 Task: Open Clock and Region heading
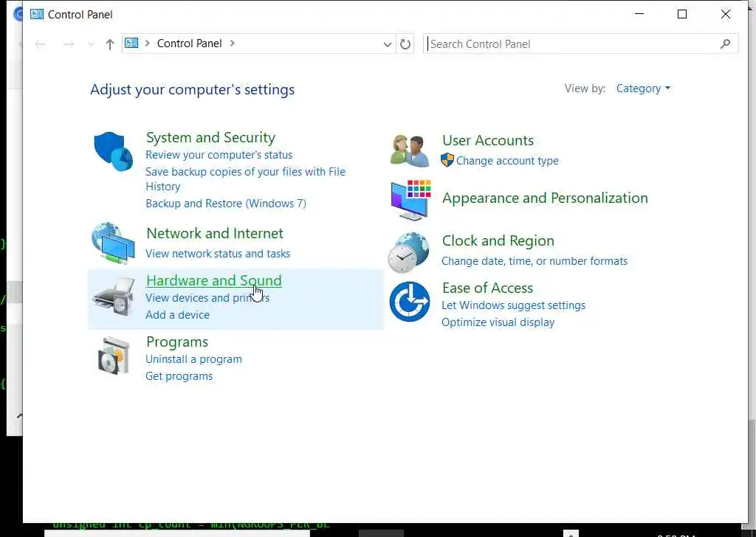pyautogui.click(x=498, y=240)
